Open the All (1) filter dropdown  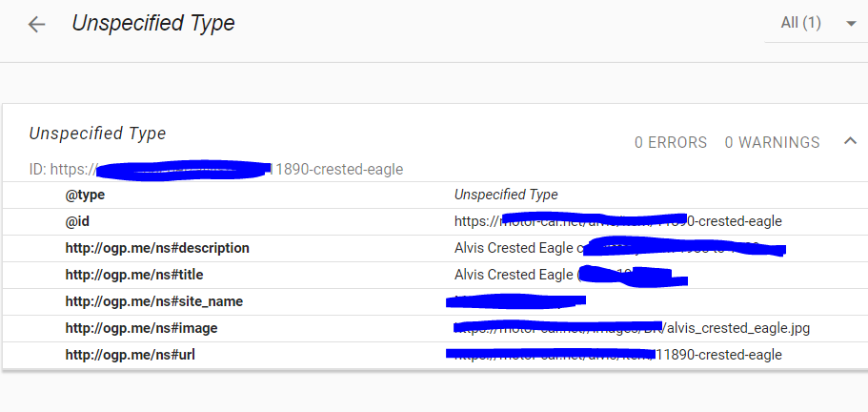click(818, 23)
